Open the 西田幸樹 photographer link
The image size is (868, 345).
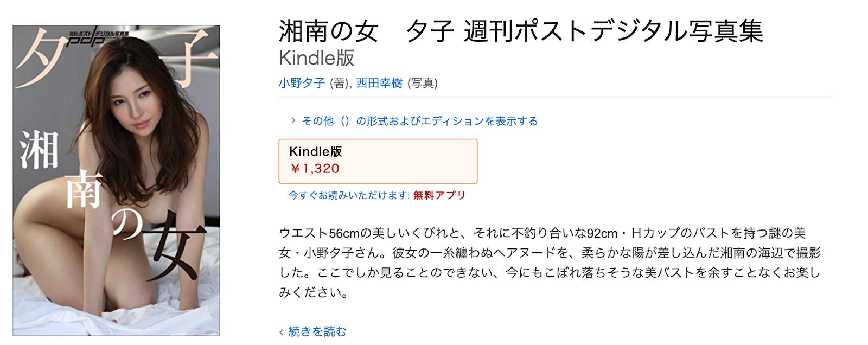379,83
